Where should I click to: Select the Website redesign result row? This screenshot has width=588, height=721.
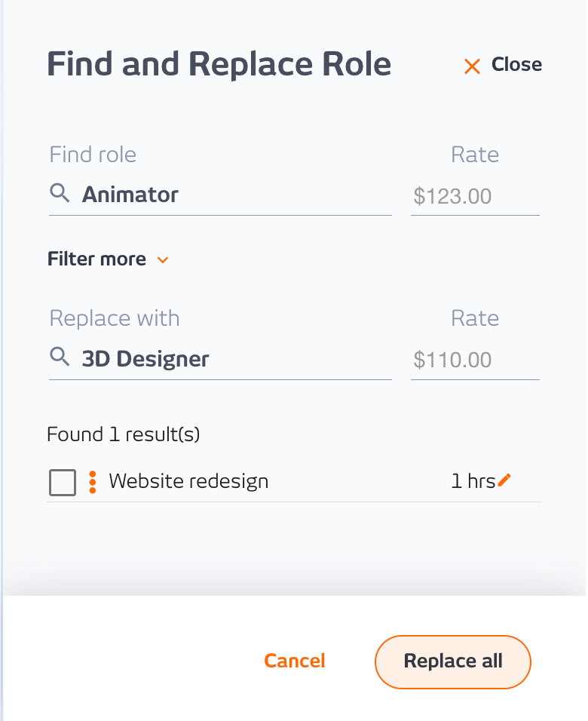tap(294, 482)
